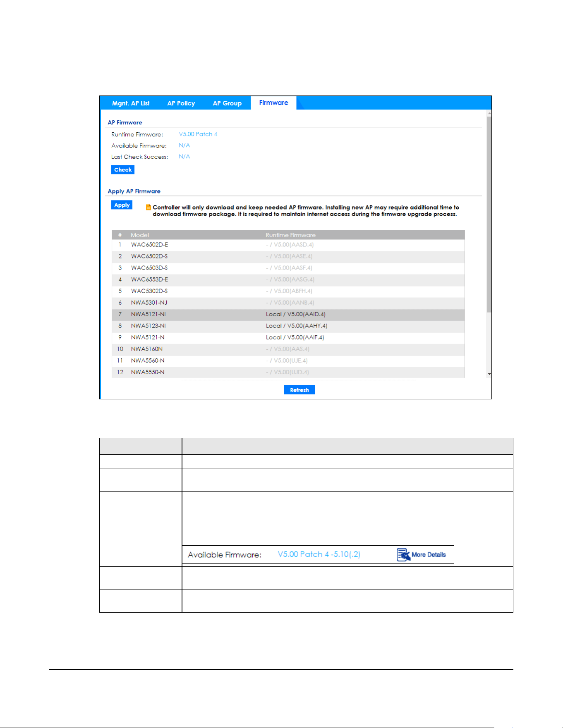This screenshot has height=728, width=563.
Task: Select row WAC6502D-E
Action: click(288, 245)
